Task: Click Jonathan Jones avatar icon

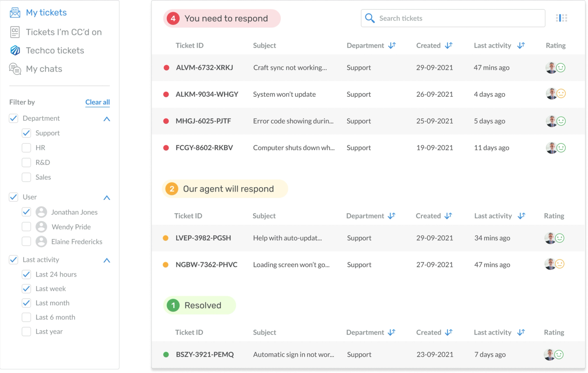Action: click(41, 212)
